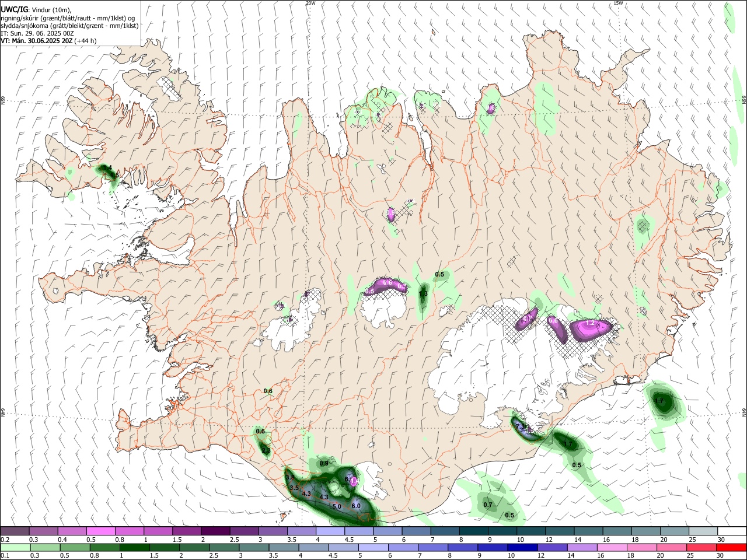This screenshot has width=747, height=560.
Task: Click the init time 'IT: Sun. 29. 06. 2025 00Z'
Action: click(x=37, y=33)
